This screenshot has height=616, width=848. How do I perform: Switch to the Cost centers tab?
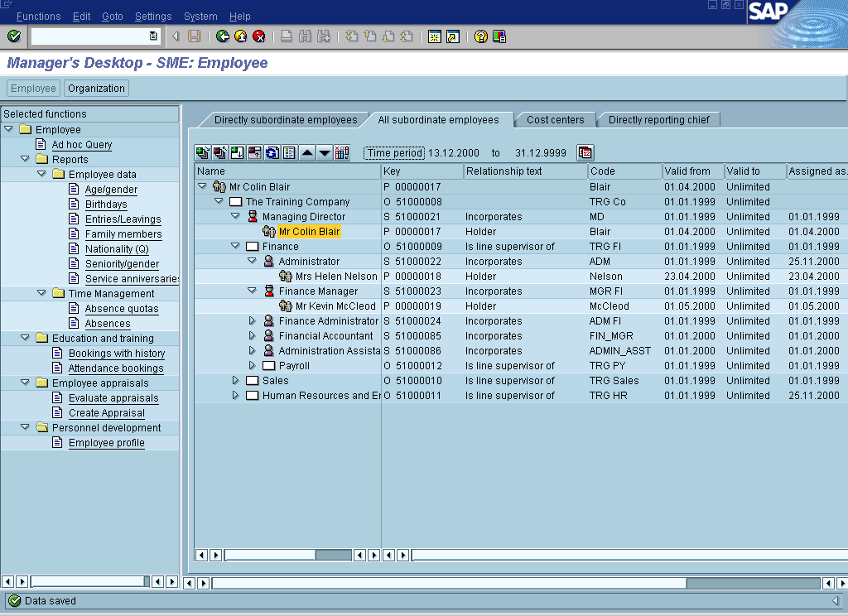556,119
